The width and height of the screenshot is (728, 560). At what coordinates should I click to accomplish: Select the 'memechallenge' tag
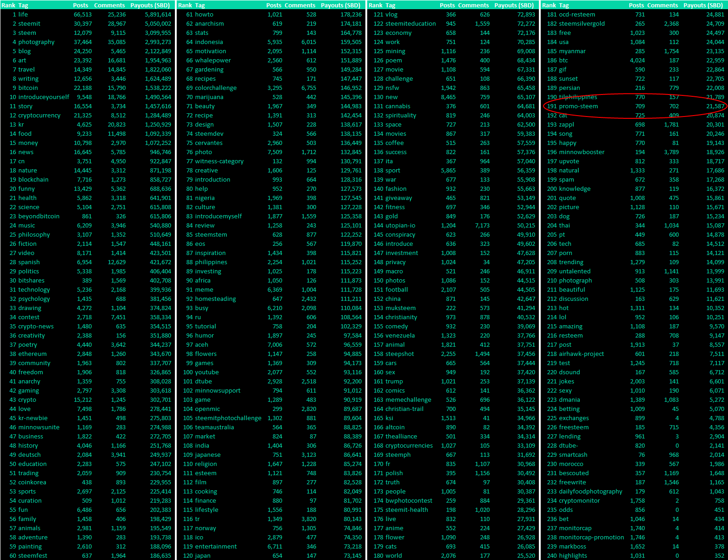409,399
